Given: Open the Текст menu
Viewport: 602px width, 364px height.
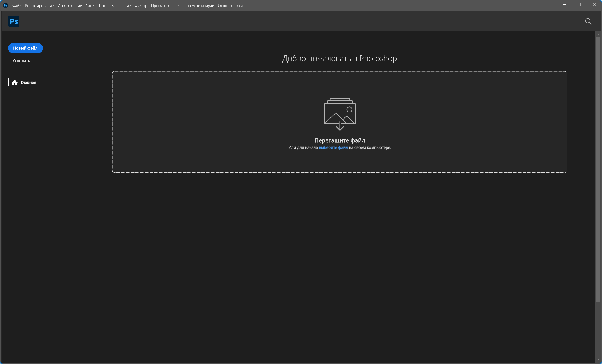Looking at the screenshot, I should coord(103,6).
